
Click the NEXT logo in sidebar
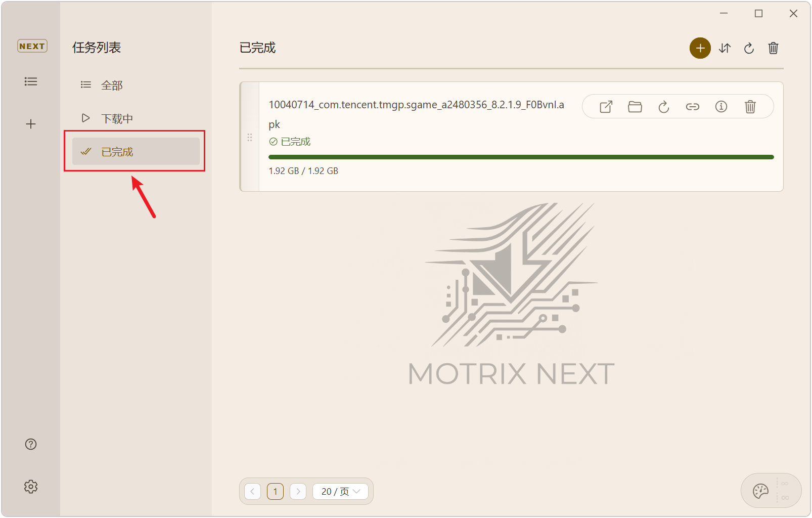click(x=32, y=46)
